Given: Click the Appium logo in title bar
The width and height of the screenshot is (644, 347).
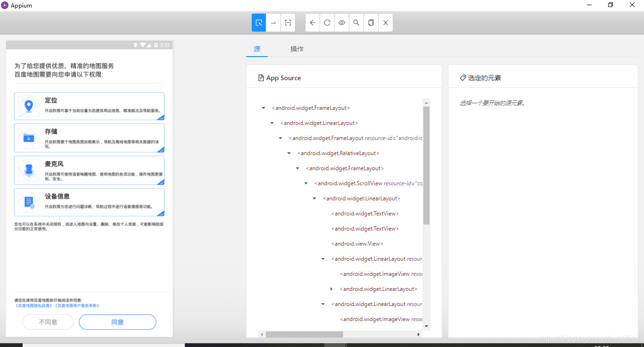Looking at the screenshot, I should [5, 5].
